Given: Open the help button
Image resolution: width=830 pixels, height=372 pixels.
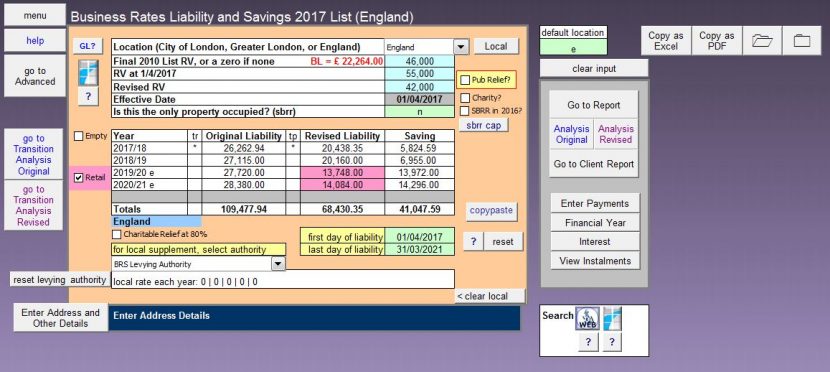Looking at the screenshot, I should click(x=35, y=40).
